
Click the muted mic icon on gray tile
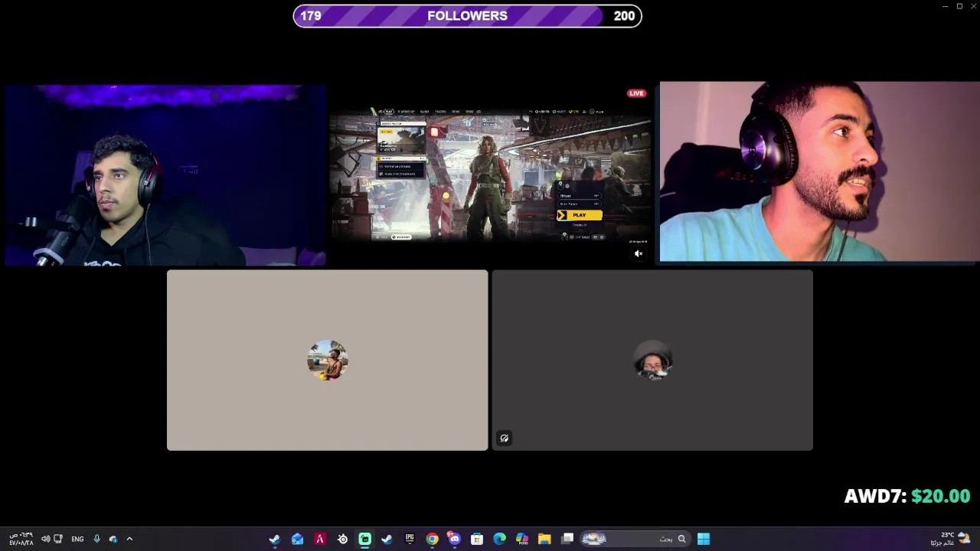coord(504,439)
